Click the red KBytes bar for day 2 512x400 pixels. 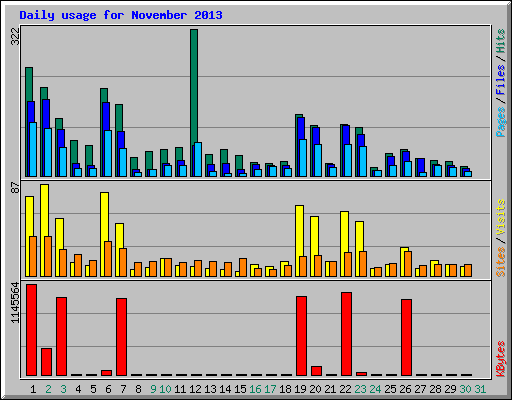click(46, 362)
